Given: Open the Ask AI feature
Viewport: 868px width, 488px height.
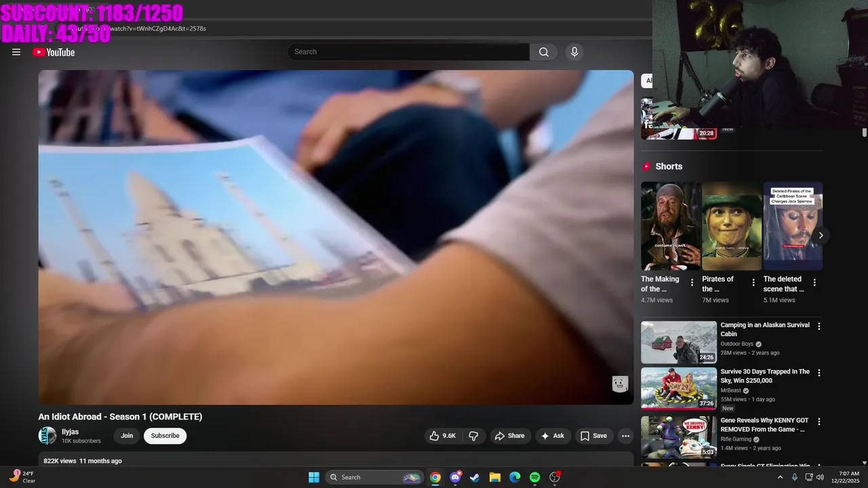Looking at the screenshot, I should tap(553, 436).
